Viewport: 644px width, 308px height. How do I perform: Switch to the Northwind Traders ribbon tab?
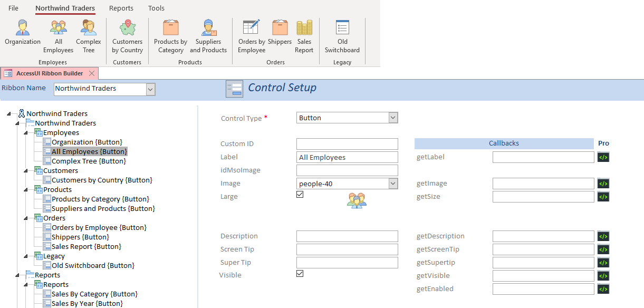click(65, 8)
